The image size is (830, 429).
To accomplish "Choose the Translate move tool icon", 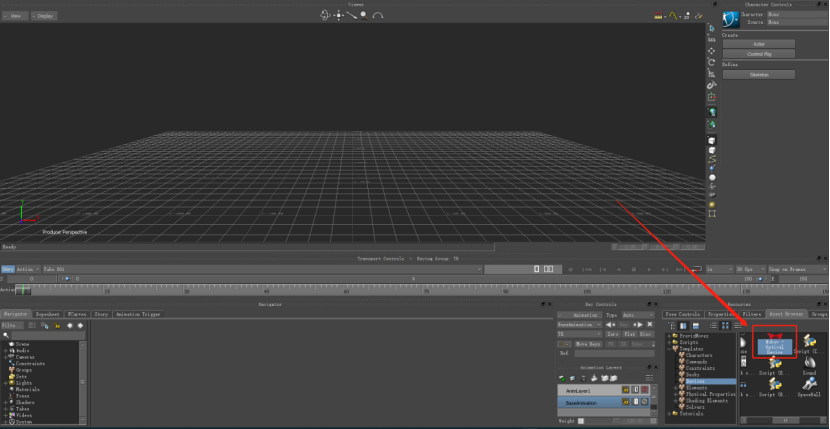I will tap(711, 51).
